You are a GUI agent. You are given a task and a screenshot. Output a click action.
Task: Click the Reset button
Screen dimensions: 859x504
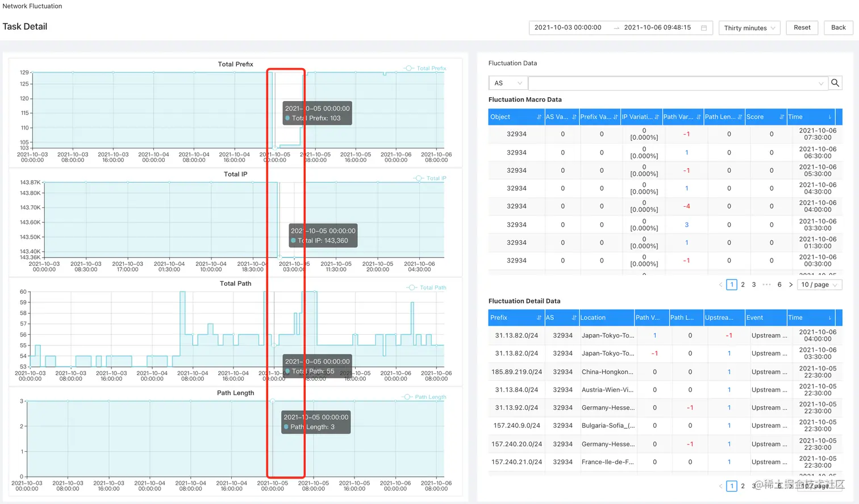pos(802,28)
